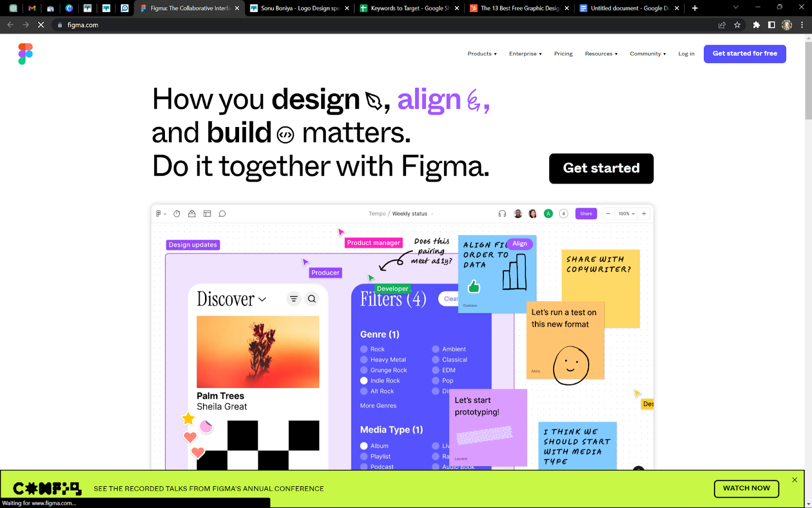The width and height of the screenshot is (812, 508).
Task: Close the Figma browser tab
Action: (x=237, y=8)
